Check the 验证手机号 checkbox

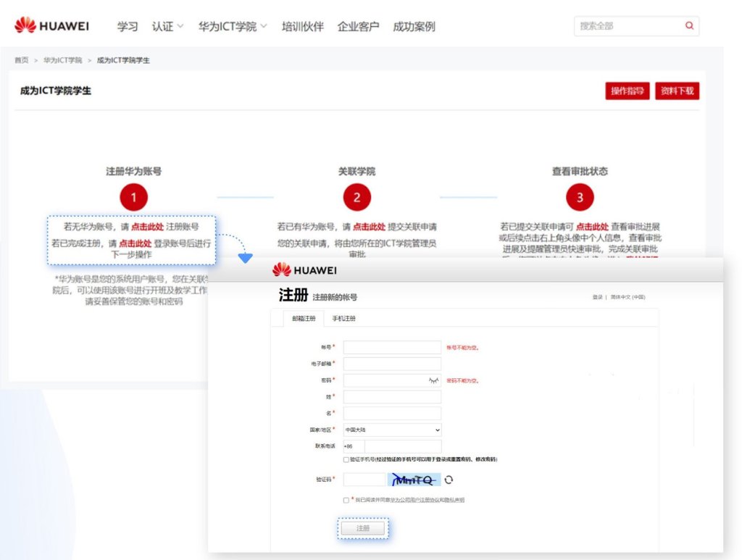coord(346,459)
